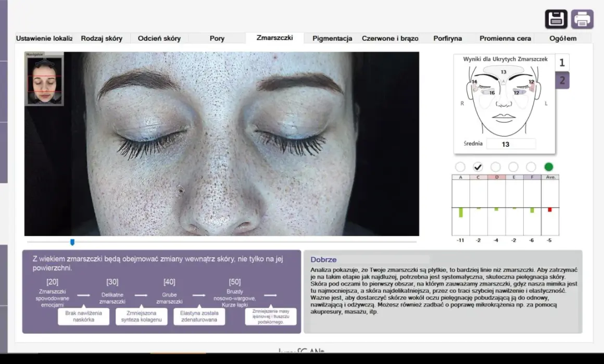Click the Navigator face thumbnail
Image resolution: width=604 pixels, height=364 pixels.
click(x=44, y=79)
